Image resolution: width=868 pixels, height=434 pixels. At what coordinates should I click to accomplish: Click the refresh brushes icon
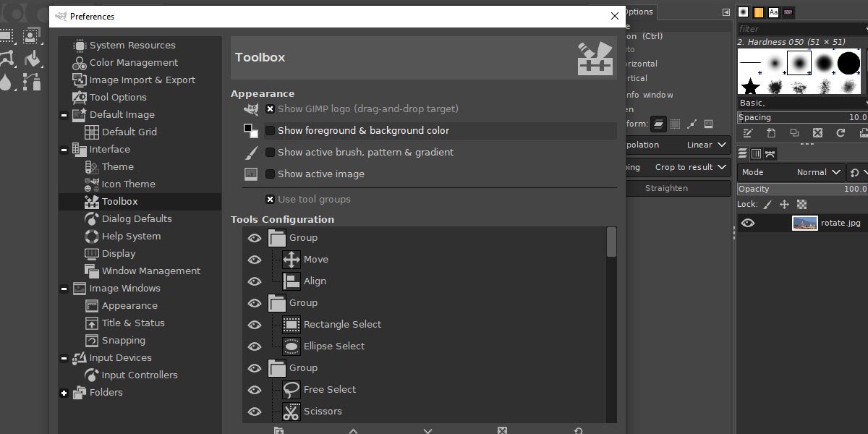click(841, 133)
